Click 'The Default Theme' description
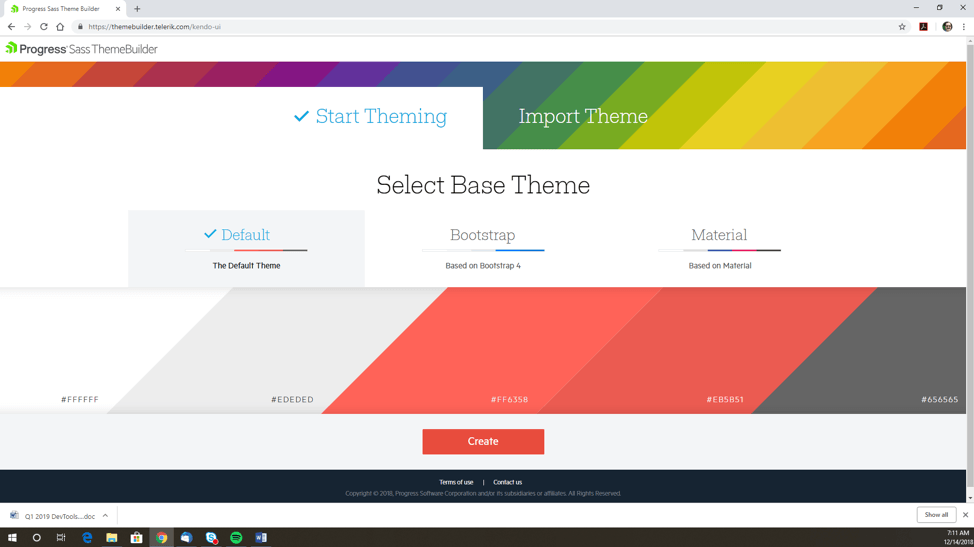Image resolution: width=974 pixels, height=547 pixels. [246, 266]
